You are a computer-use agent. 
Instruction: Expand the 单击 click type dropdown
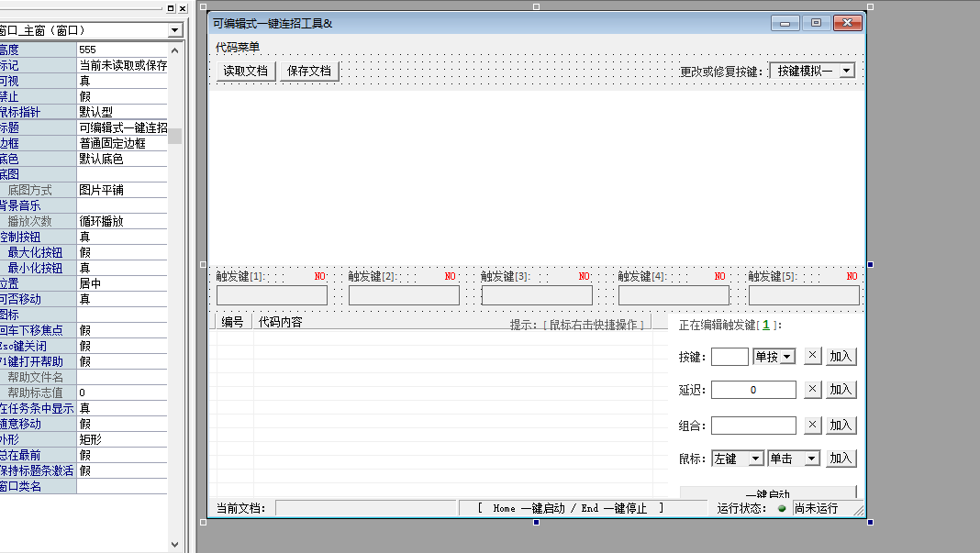point(811,459)
